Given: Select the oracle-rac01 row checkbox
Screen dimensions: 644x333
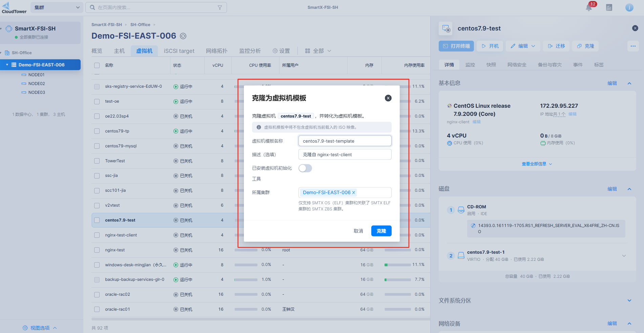Looking at the screenshot, I should pos(97,309).
